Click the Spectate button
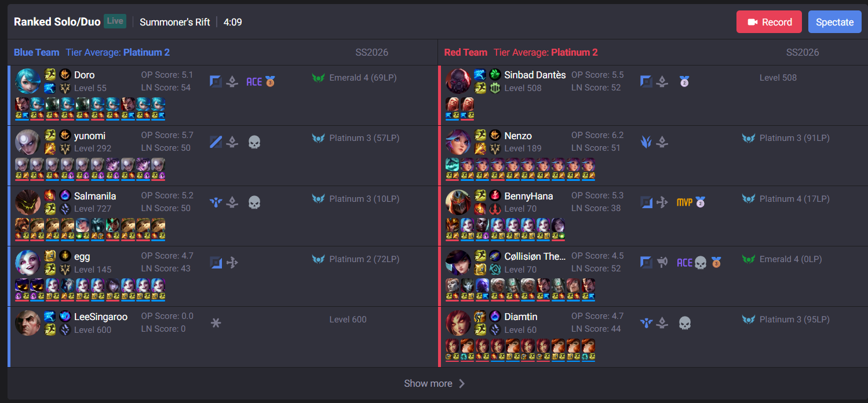The height and width of the screenshot is (403, 868). click(834, 22)
